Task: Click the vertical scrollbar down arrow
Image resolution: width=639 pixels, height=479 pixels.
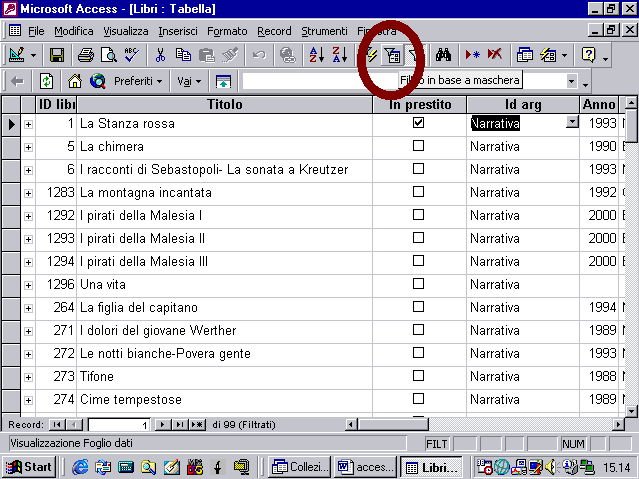Action: [x=631, y=411]
